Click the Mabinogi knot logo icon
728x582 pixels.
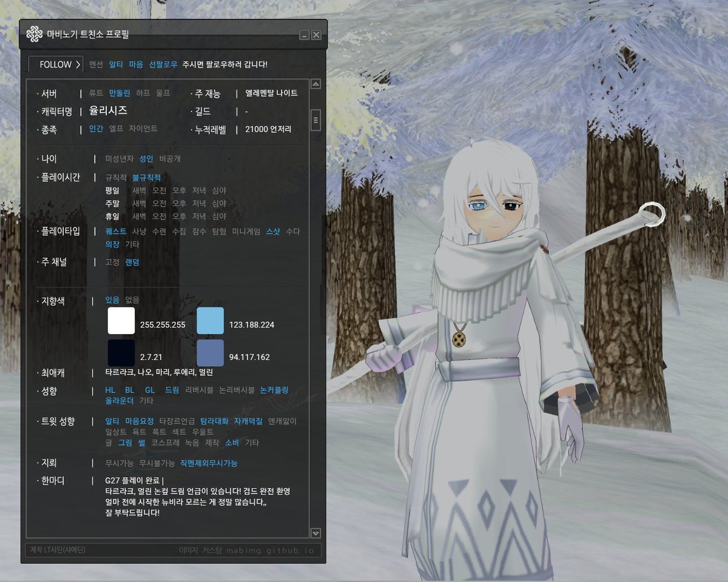point(35,35)
